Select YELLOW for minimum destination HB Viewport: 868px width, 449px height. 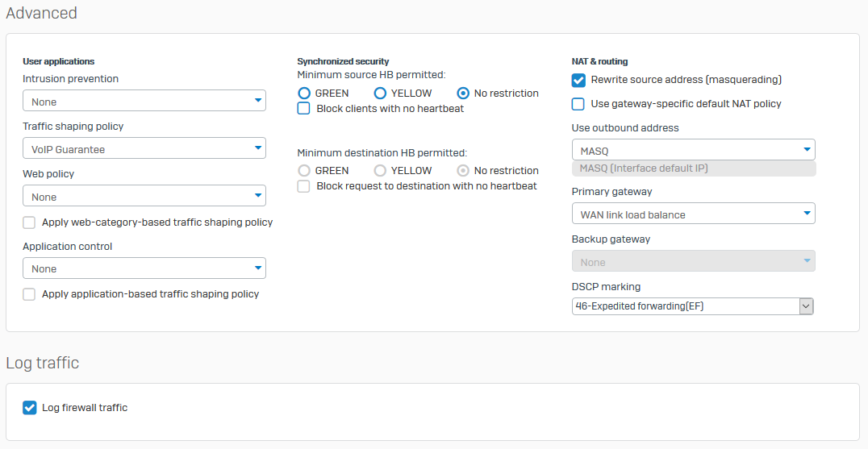[380, 170]
